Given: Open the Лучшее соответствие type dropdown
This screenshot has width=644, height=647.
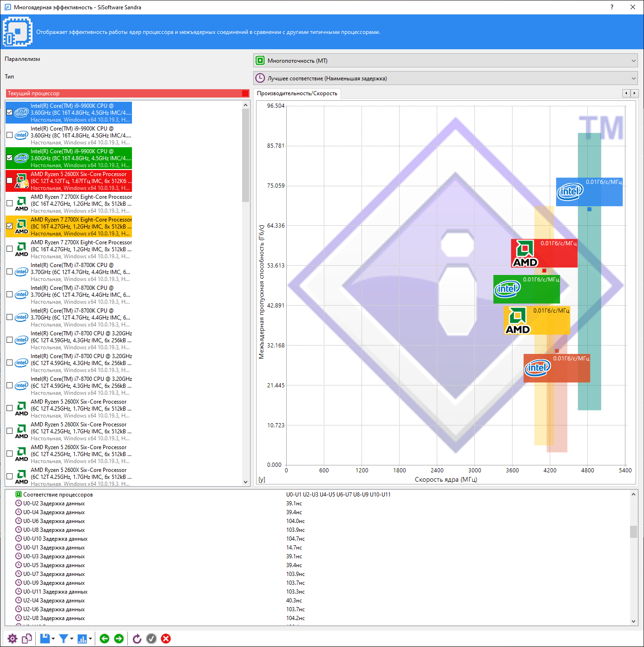Looking at the screenshot, I should (445, 78).
